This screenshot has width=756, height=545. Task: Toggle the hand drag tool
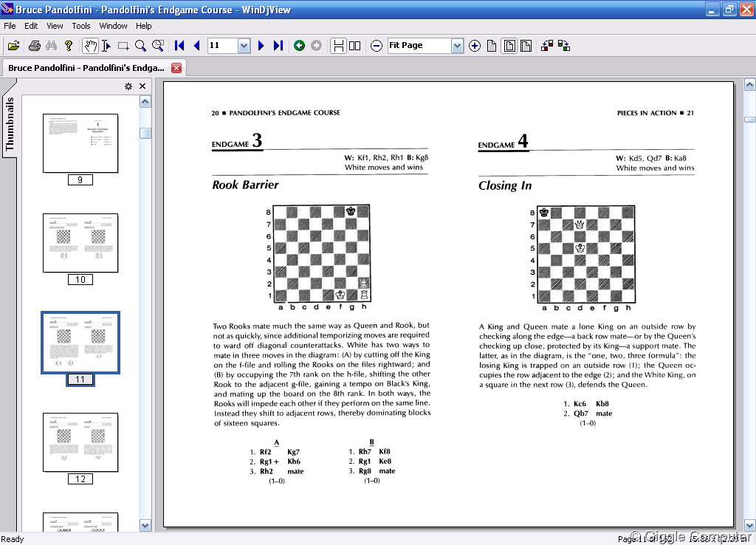point(90,46)
